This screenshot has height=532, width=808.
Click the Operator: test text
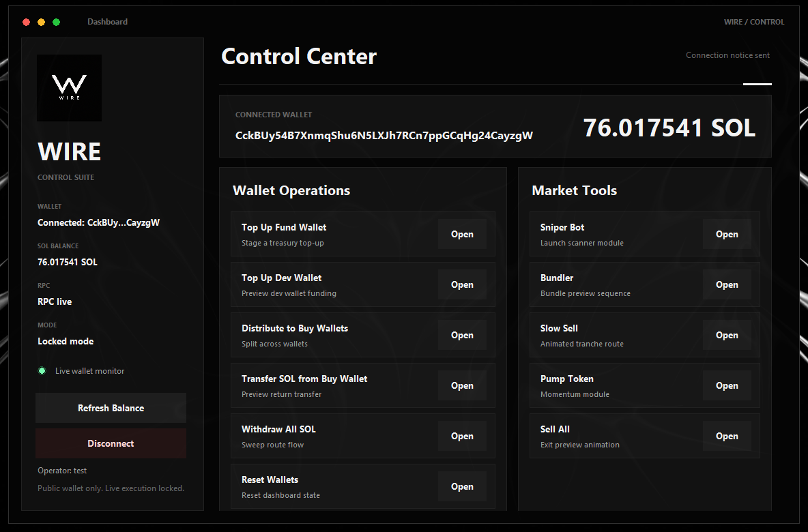coord(62,471)
